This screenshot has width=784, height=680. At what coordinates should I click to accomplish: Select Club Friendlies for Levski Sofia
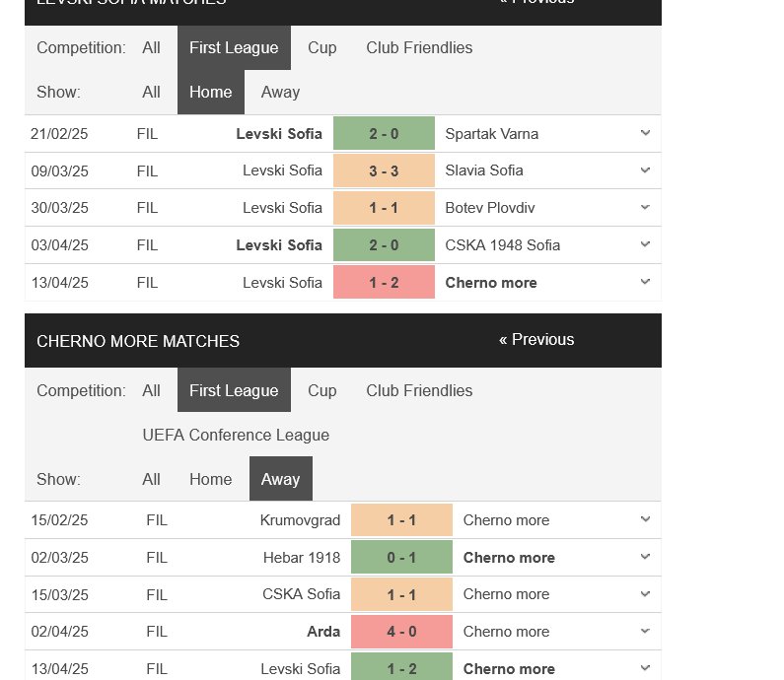click(x=419, y=48)
